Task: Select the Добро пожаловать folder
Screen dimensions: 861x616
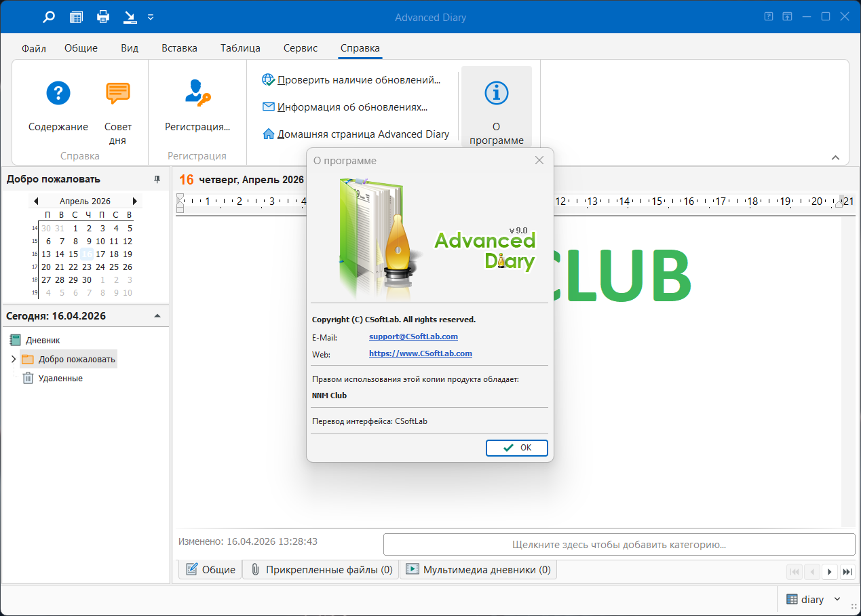Action: point(69,360)
